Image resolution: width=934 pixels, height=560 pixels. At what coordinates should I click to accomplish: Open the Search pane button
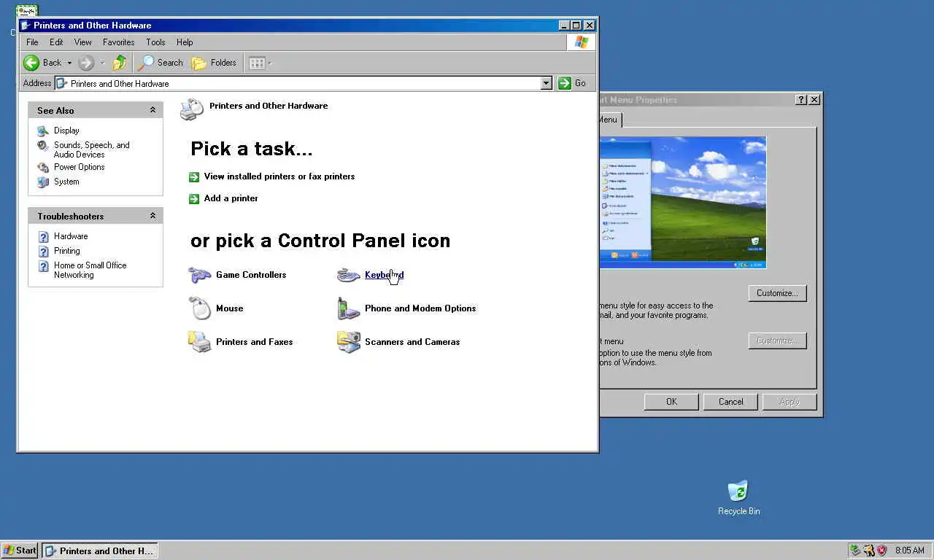point(161,63)
